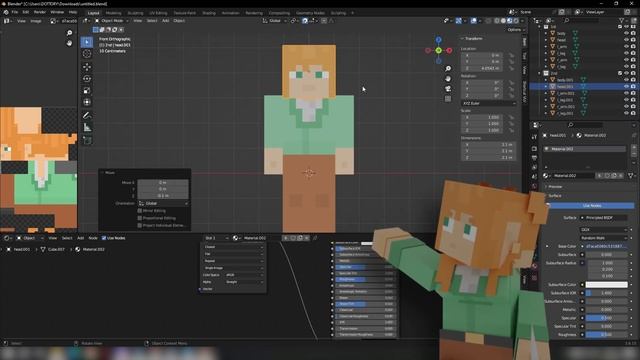Switch to the Shading workspace tab

point(209,13)
